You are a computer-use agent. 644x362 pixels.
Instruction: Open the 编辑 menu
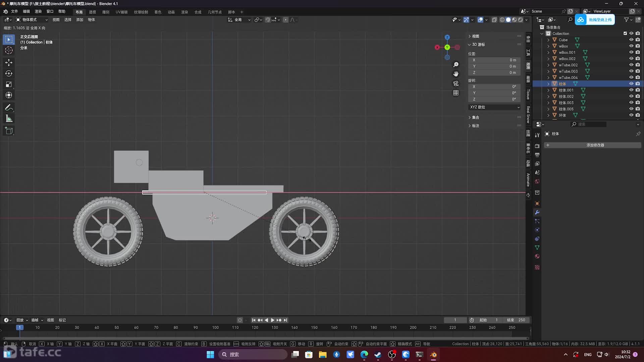tap(26, 12)
